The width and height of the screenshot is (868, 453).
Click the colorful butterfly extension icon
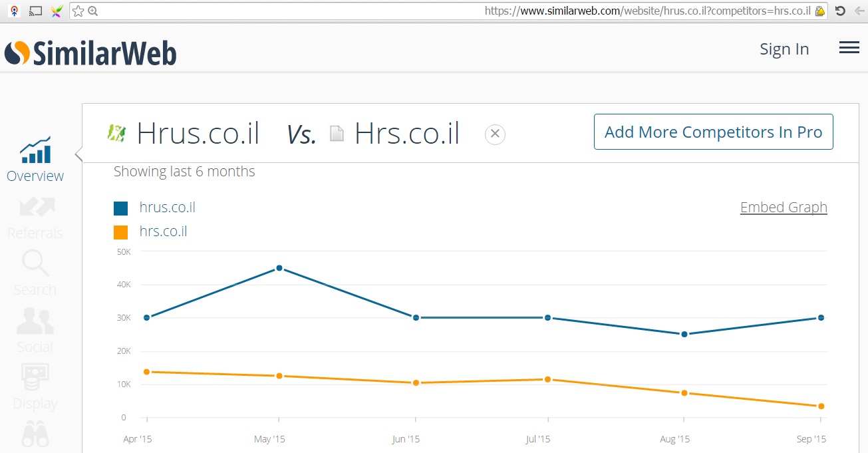tap(57, 11)
